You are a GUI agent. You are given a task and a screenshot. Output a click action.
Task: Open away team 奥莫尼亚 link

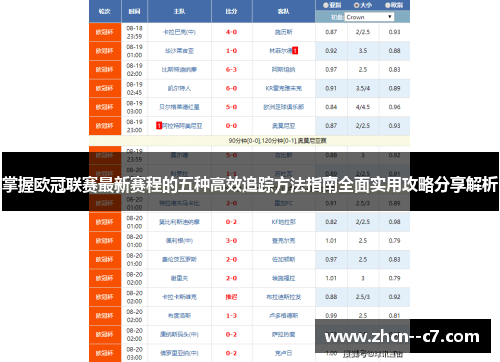pyautogui.click(x=284, y=126)
